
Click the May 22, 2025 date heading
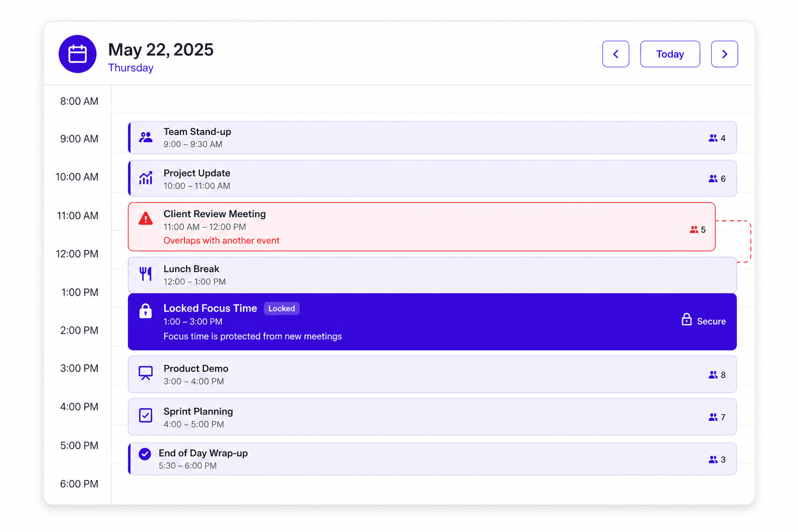pyautogui.click(x=161, y=50)
